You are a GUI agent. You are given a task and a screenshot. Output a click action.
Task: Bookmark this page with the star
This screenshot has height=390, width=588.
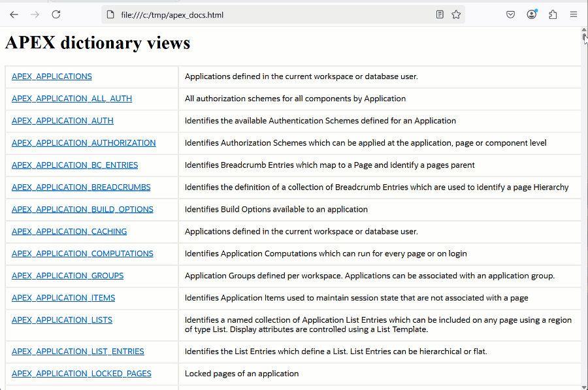coord(456,14)
